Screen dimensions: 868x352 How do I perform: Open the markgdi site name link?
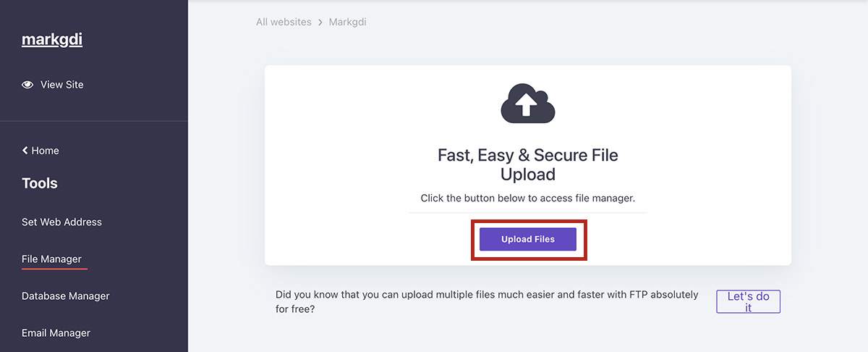tap(52, 40)
